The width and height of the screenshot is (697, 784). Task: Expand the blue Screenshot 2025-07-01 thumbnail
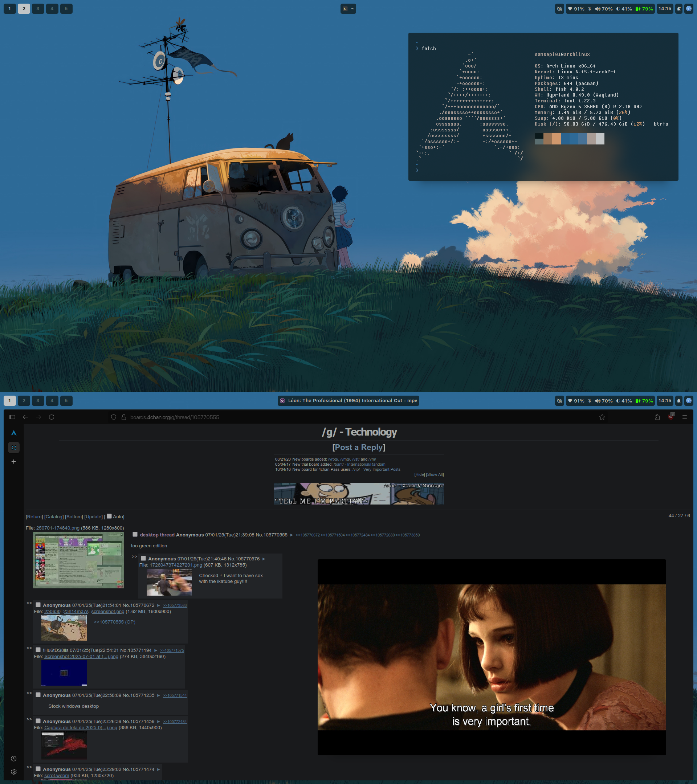point(64,673)
